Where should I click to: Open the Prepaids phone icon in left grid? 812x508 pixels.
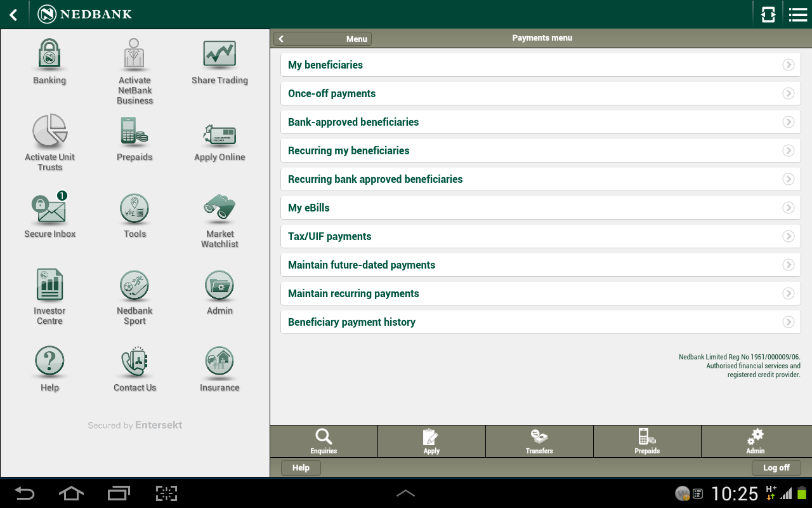[134, 131]
